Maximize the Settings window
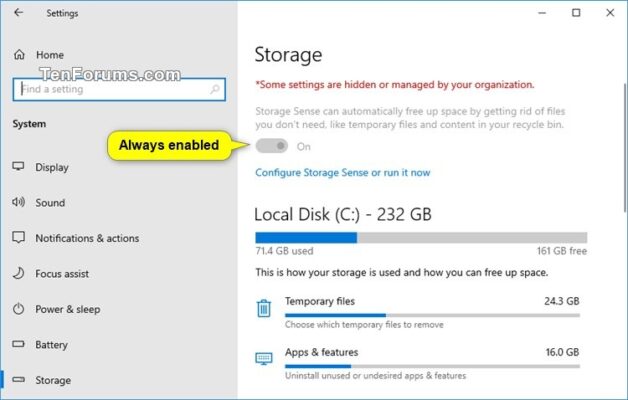 tap(576, 13)
